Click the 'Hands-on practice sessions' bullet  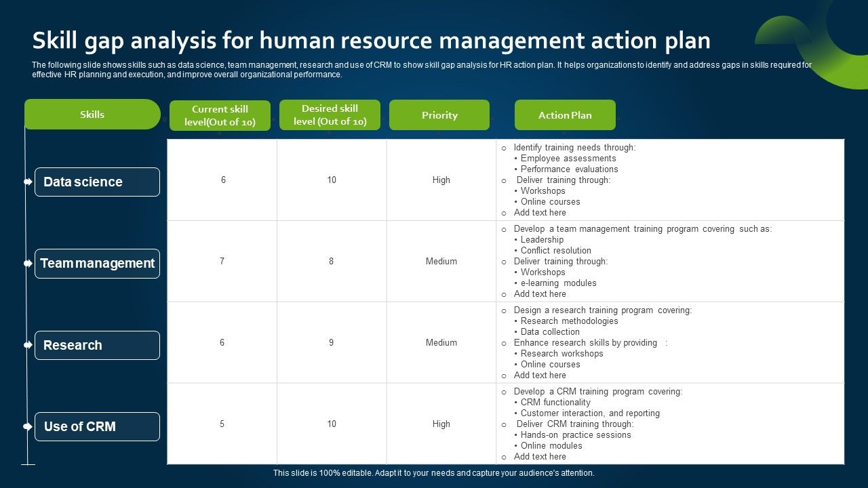click(576, 434)
